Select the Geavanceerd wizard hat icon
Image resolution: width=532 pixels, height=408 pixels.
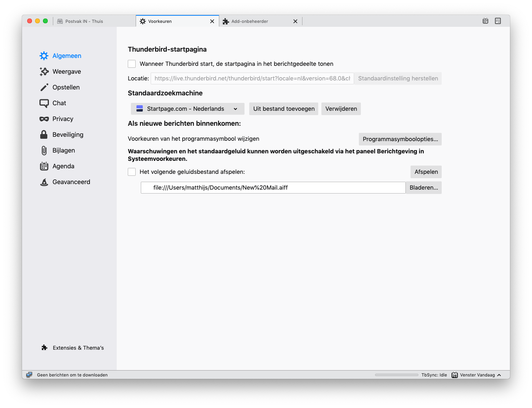[44, 182]
